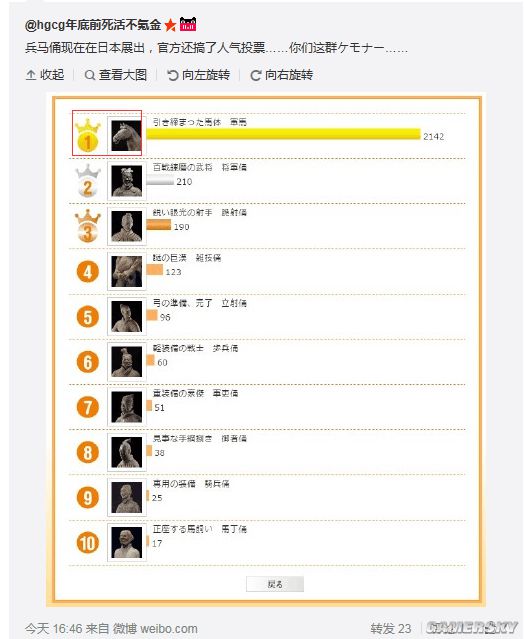Click the silver crown rank 2 badge
Screen dimensions: 524x639
(x=88, y=181)
